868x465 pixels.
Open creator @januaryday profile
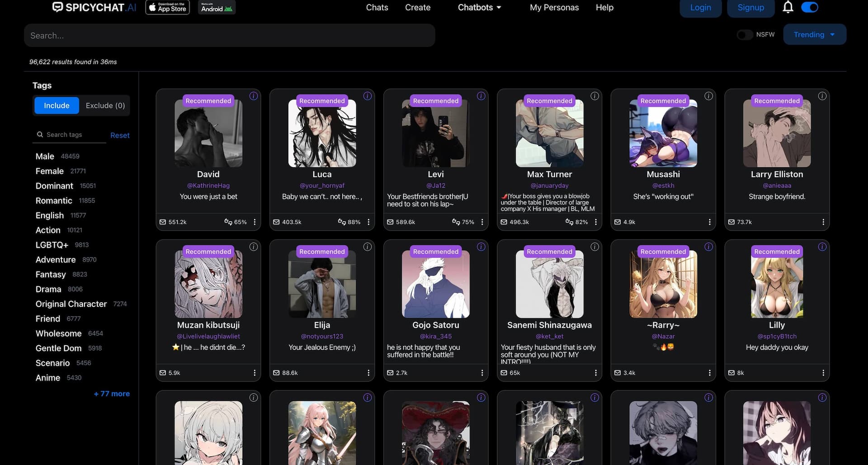[549, 185]
